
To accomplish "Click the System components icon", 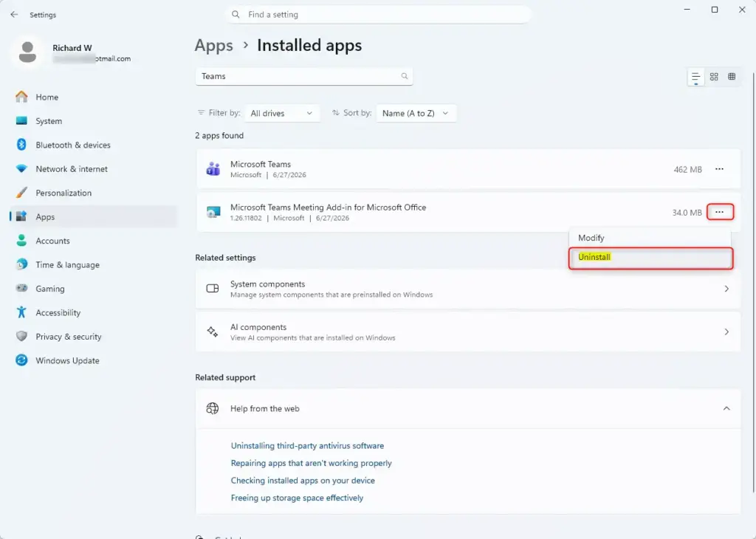I will pyautogui.click(x=213, y=288).
